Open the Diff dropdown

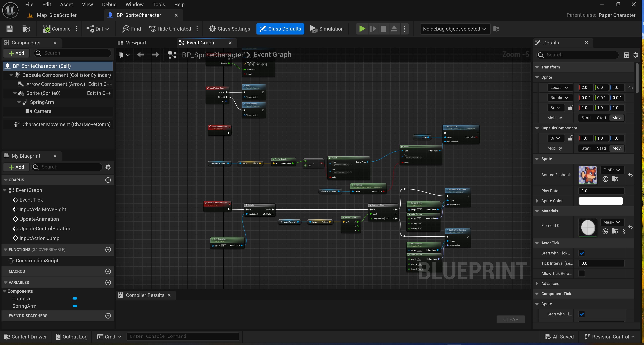click(x=97, y=29)
